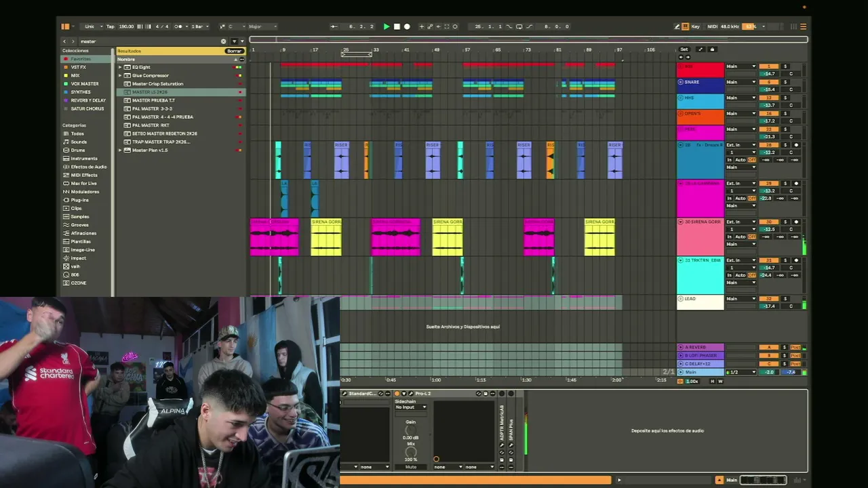This screenshot has width=868, height=488.
Task: Go forward in browser history
Action: coord(73,41)
